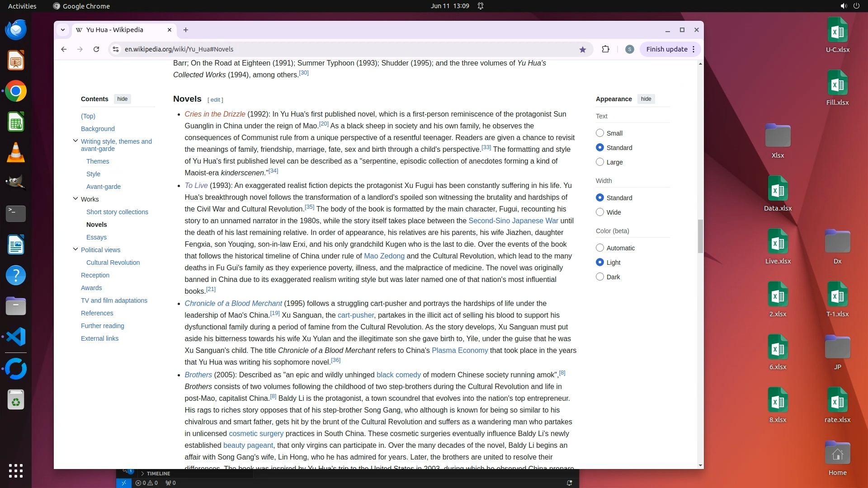View site information icon in address bar
Image resolution: width=868 pixels, height=488 pixels.
(x=116, y=49)
